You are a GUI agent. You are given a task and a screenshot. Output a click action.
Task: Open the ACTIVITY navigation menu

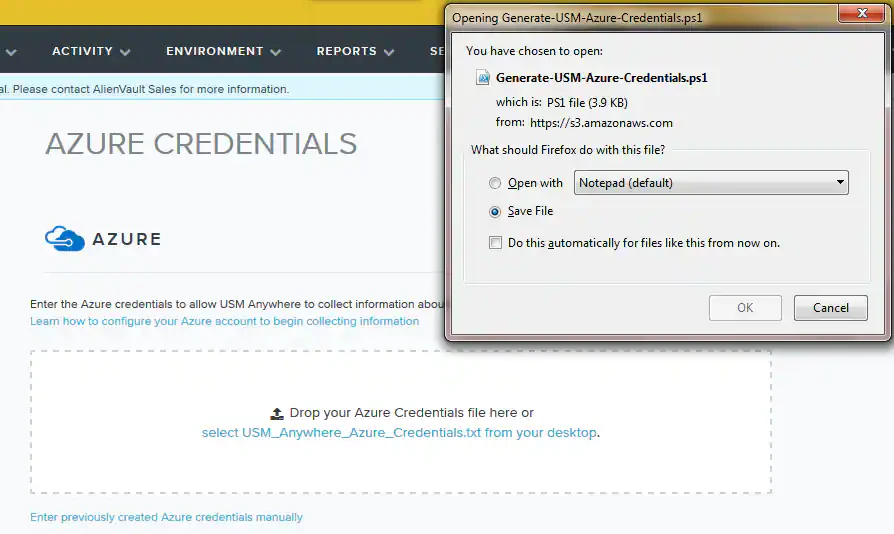point(83,51)
